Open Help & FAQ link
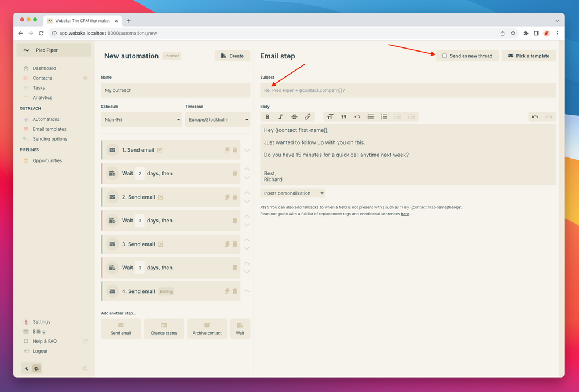The width and height of the screenshot is (579, 392). click(x=45, y=342)
